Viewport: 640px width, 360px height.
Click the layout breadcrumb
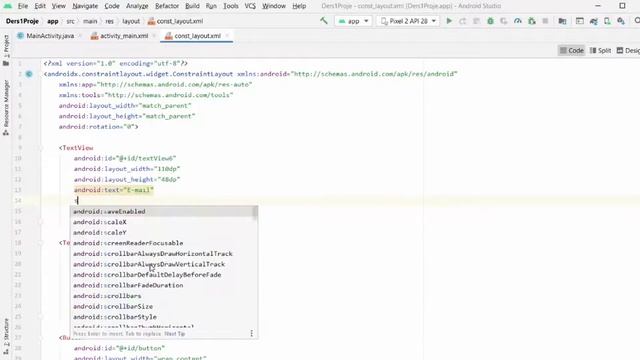(x=131, y=21)
